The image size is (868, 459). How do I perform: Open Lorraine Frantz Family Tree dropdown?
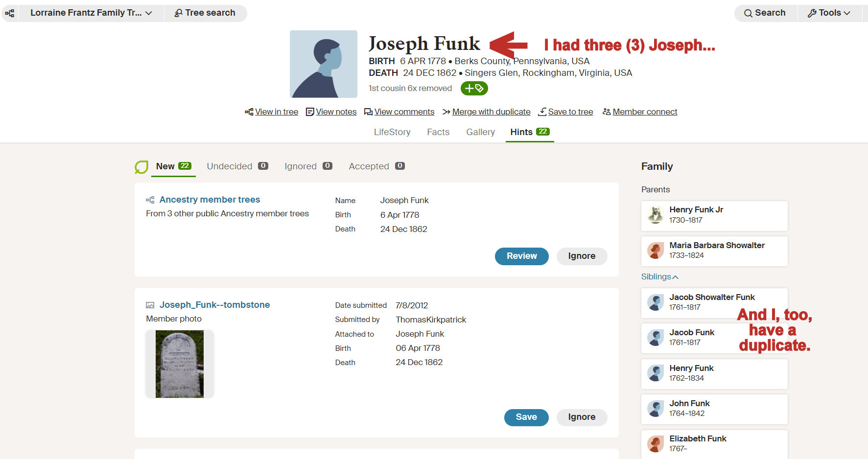tap(91, 13)
